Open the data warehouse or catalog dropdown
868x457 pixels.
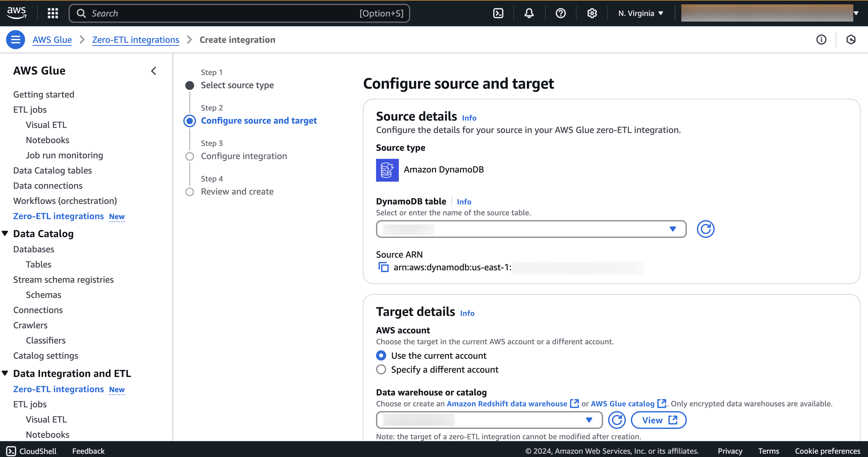pyautogui.click(x=489, y=420)
